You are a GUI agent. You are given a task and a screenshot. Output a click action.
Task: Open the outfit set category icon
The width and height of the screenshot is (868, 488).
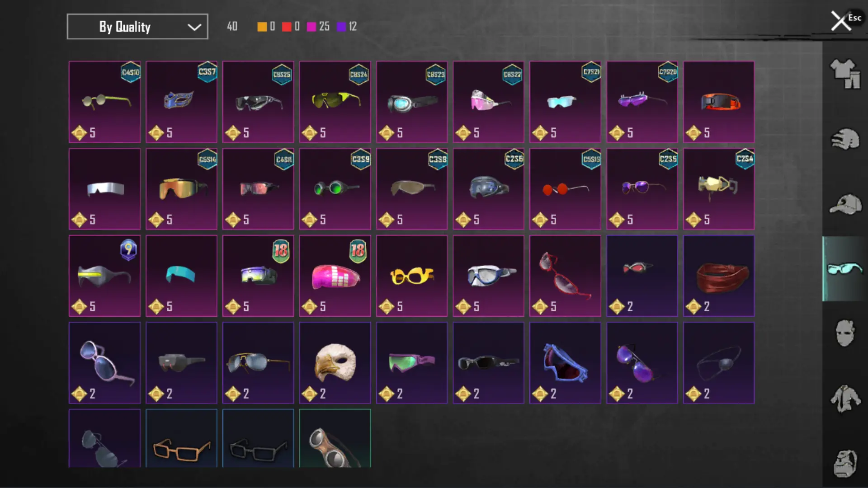844,74
